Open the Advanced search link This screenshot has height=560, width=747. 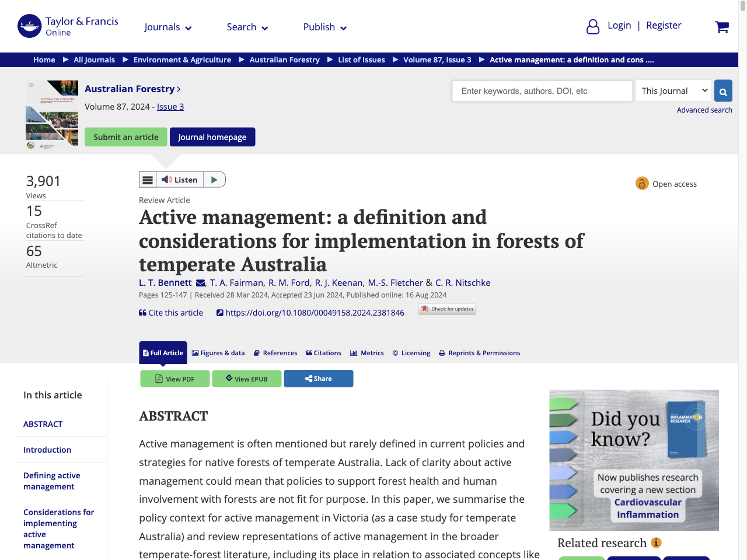click(704, 110)
